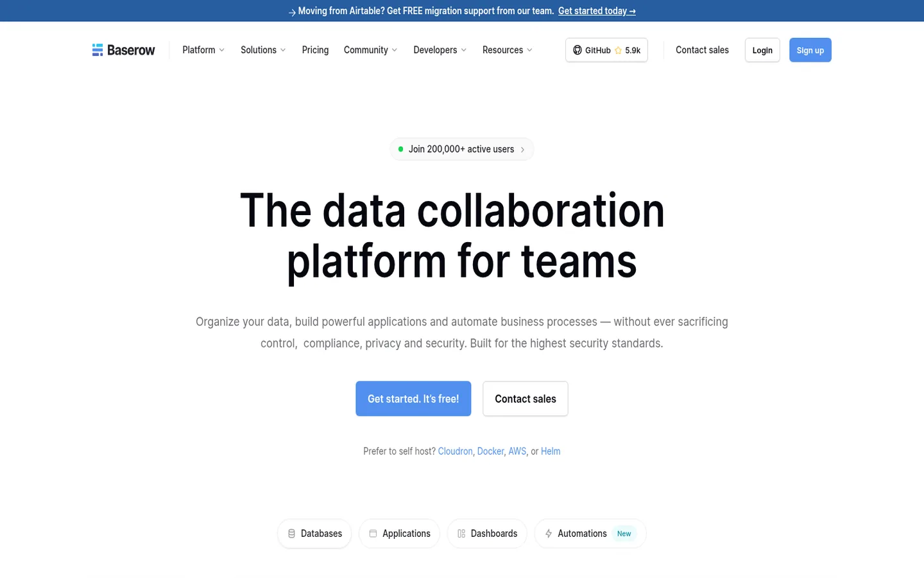
Task: Select the Dashboards tab
Action: [487, 534]
